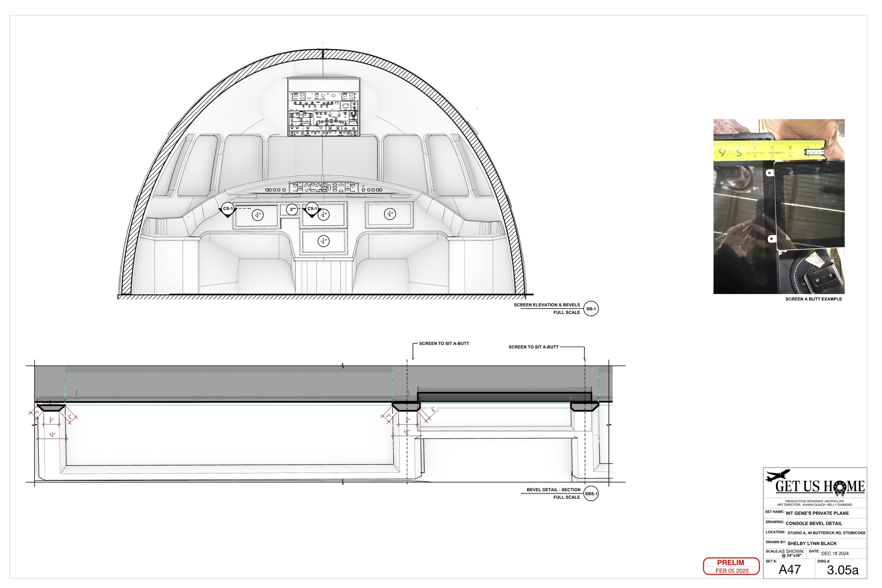Click the yellow tape measure in photo
This screenshot has width=882, height=588.
(769, 151)
